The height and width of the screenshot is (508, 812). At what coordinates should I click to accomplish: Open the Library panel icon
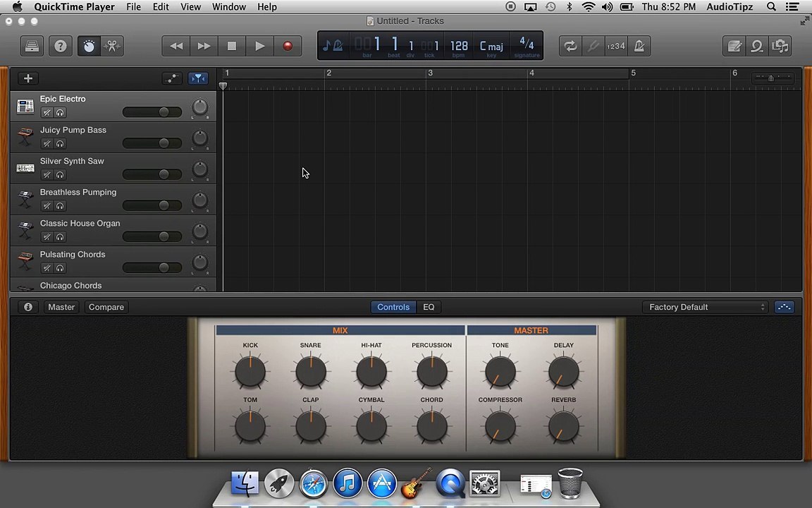(x=32, y=46)
